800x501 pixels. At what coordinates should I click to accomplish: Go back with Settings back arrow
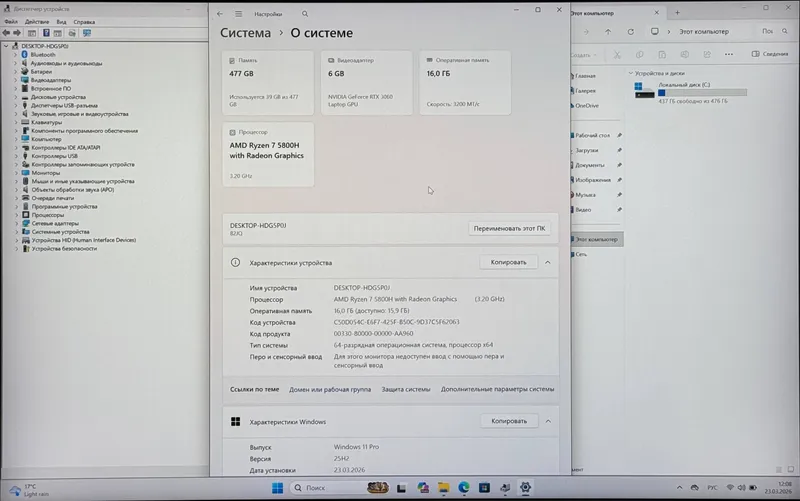point(220,14)
